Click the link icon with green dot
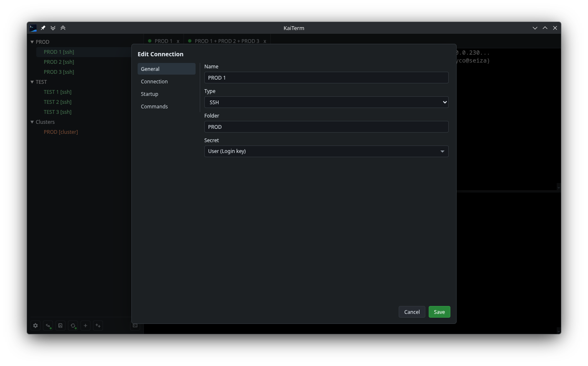This screenshot has height=366, width=588. (48, 326)
